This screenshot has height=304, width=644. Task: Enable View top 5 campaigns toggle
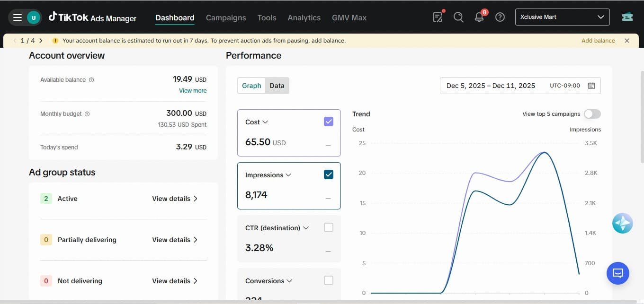(x=592, y=114)
